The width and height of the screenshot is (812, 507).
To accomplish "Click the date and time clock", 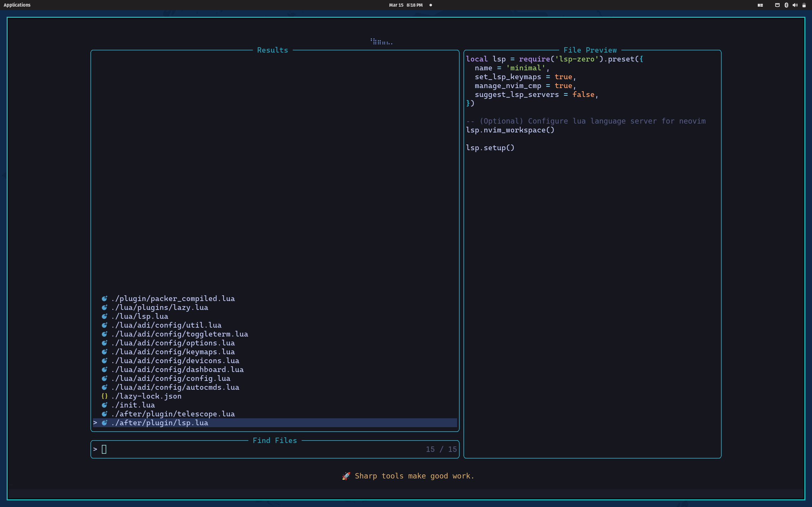I will point(405,5).
